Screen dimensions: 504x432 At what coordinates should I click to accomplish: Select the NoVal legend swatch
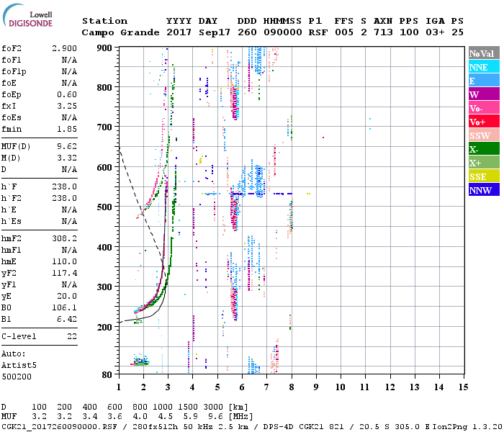[x=482, y=54]
